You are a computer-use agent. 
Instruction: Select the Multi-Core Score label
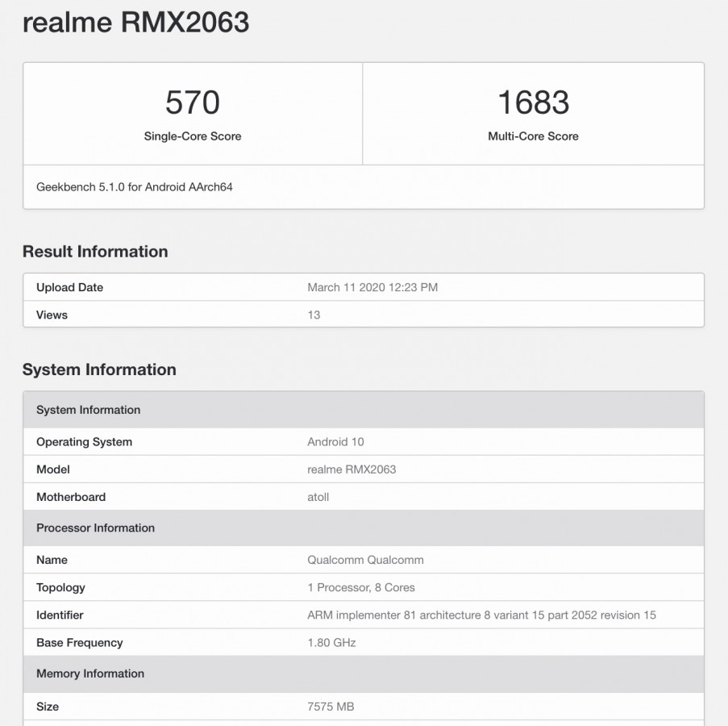click(533, 136)
